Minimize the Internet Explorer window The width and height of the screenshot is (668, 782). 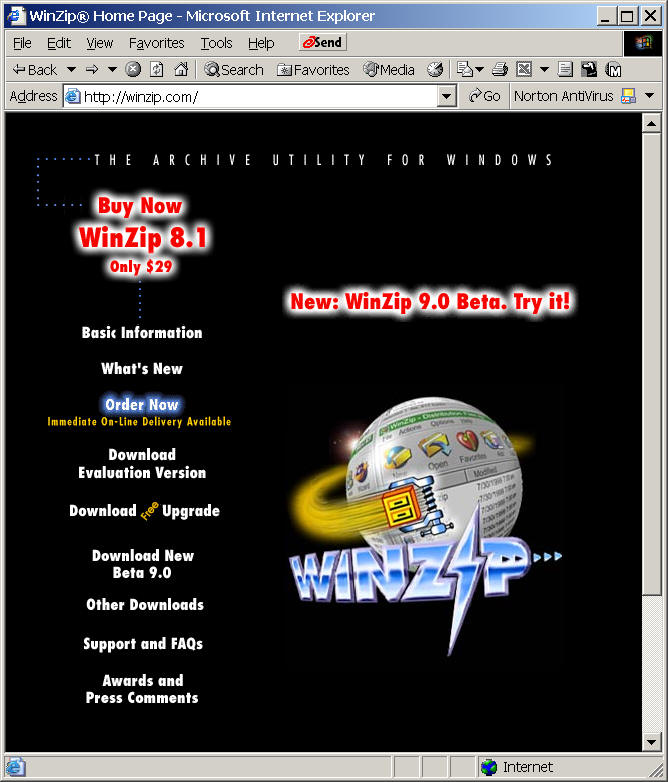coord(605,16)
